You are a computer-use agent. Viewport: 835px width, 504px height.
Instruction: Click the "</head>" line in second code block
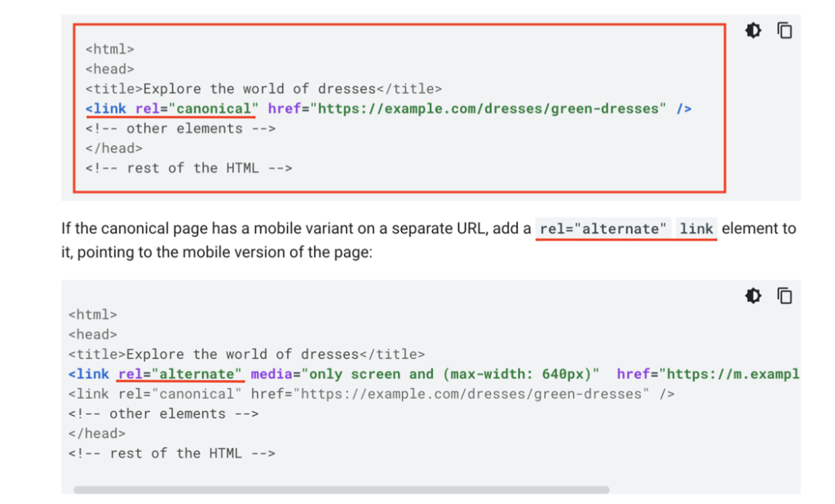click(97, 434)
